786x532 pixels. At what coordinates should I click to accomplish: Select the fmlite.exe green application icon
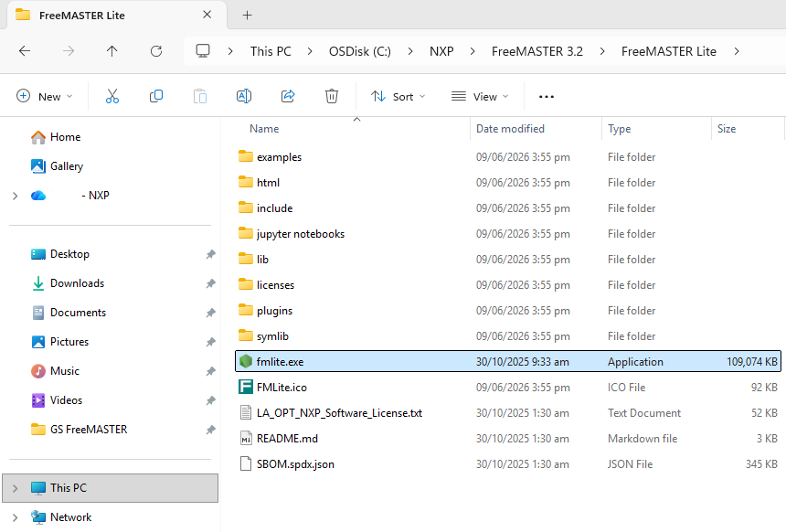point(245,361)
